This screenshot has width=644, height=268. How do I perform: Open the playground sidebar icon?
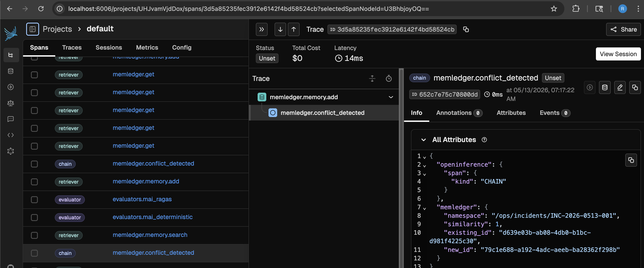pyautogui.click(x=11, y=87)
